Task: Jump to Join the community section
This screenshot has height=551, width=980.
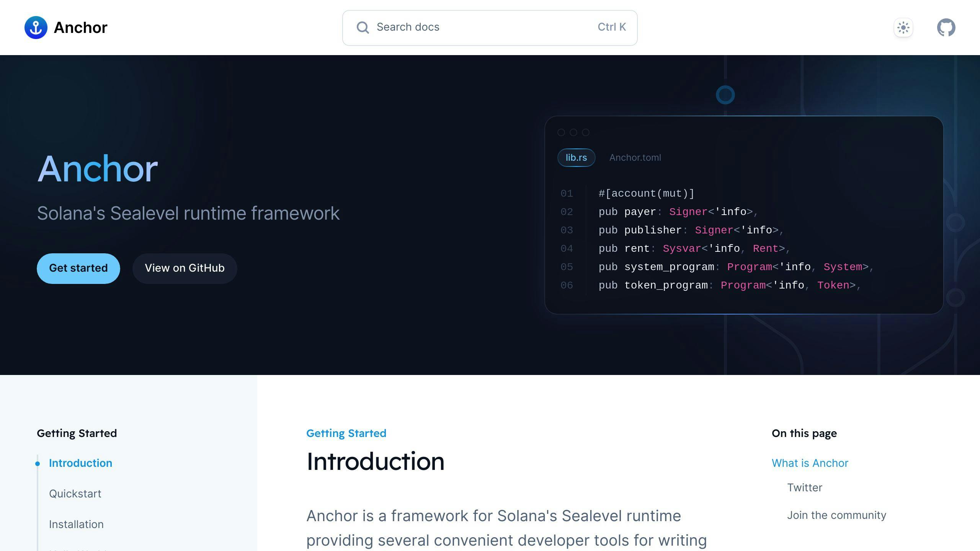Action: [836, 515]
